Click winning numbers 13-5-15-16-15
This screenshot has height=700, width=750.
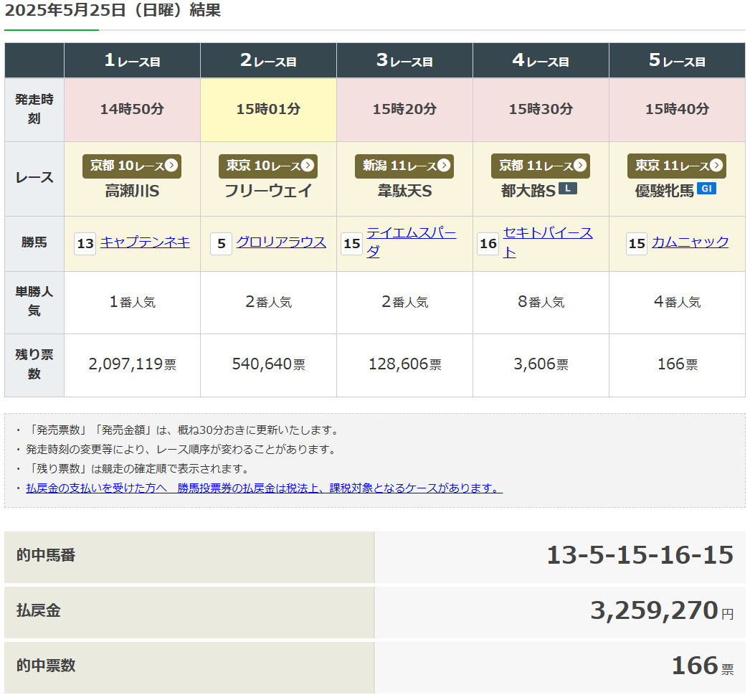[x=640, y=556]
